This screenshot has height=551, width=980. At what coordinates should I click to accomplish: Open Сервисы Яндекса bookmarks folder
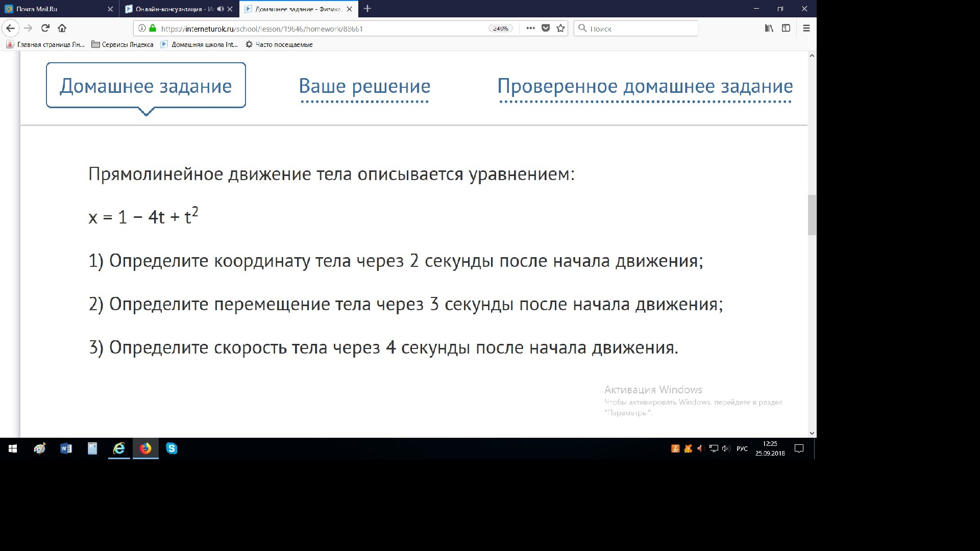(x=122, y=44)
